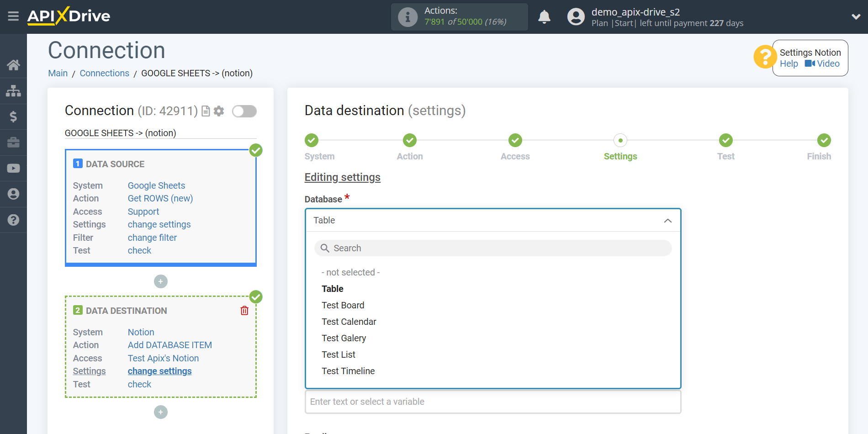Select Test Board database
Screen dimensions: 868x434
coord(343,305)
